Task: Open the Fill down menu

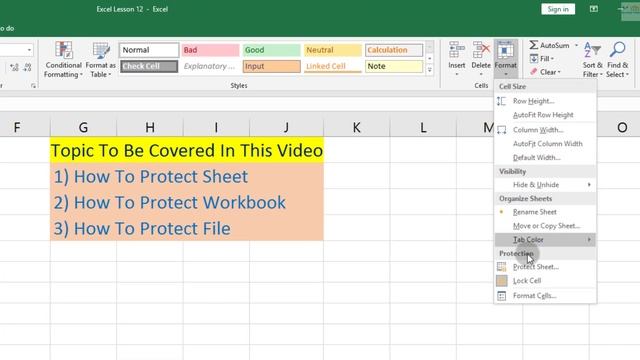Action: (542, 59)
